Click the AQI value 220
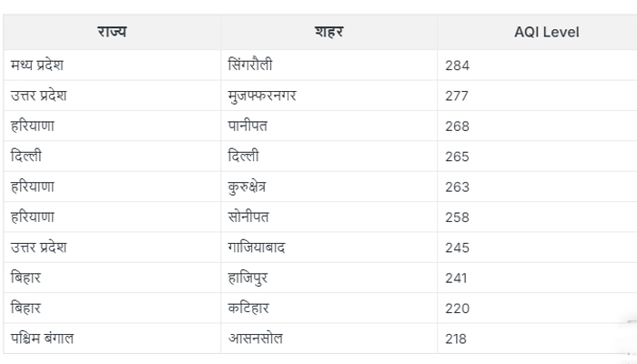The image size is (637, 364). tap(458, 308)
